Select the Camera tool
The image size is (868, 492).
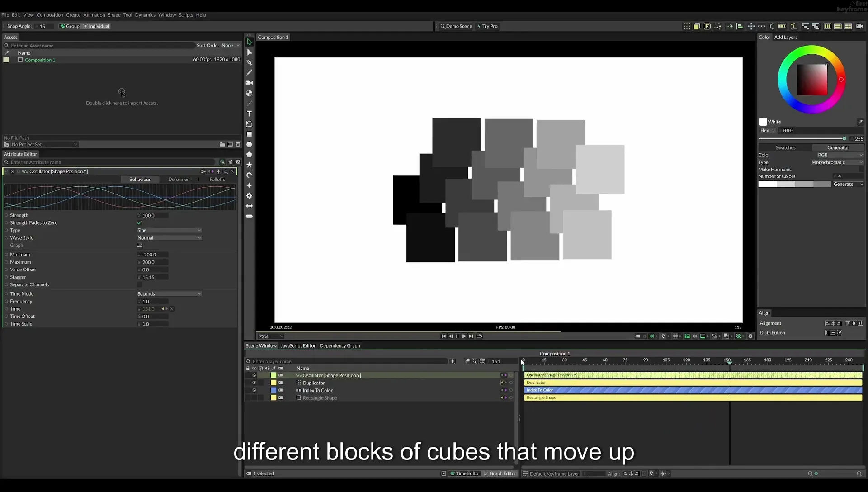click(x=249, y=83)
